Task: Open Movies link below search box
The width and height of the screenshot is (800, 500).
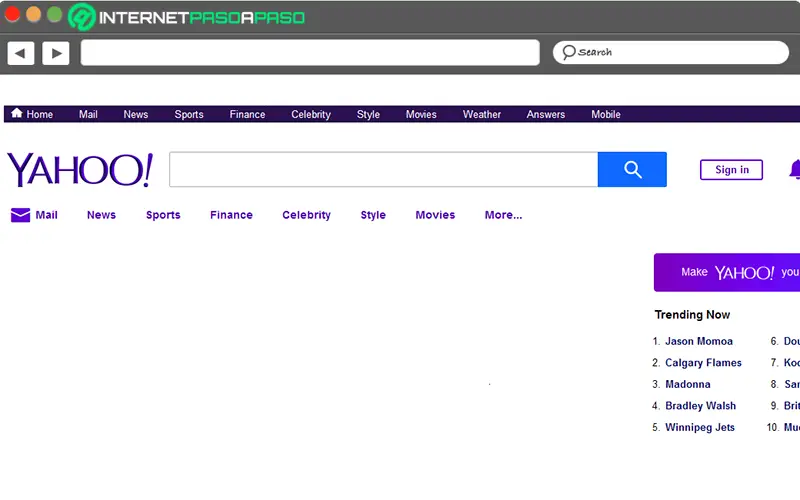Action: tap(435, 215)
